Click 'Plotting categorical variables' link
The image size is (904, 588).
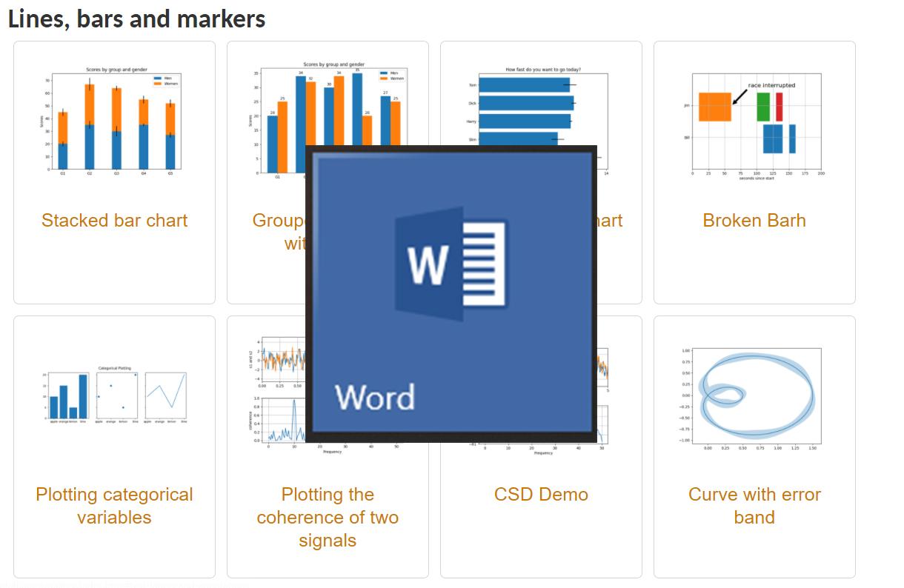(114, 506)
